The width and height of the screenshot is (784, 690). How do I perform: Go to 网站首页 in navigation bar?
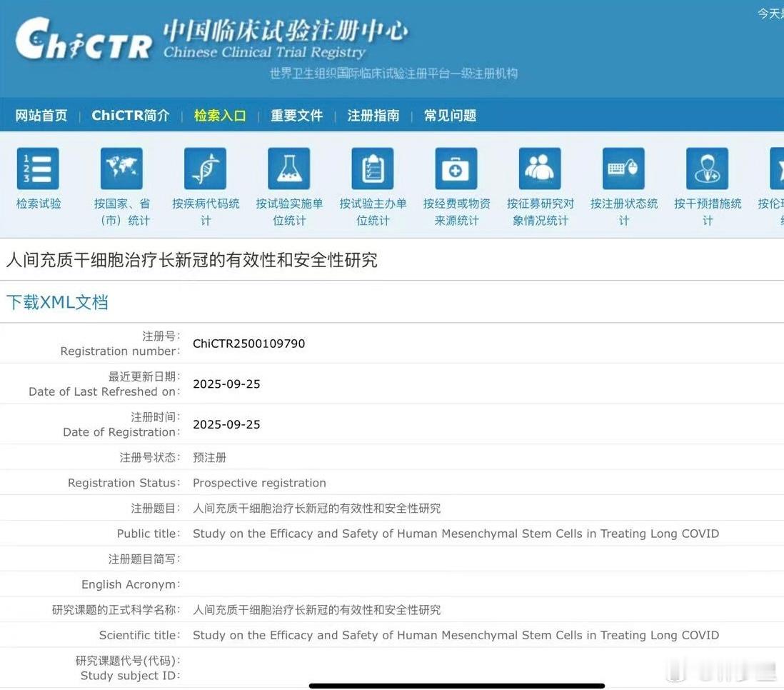[x=41, y=116]
